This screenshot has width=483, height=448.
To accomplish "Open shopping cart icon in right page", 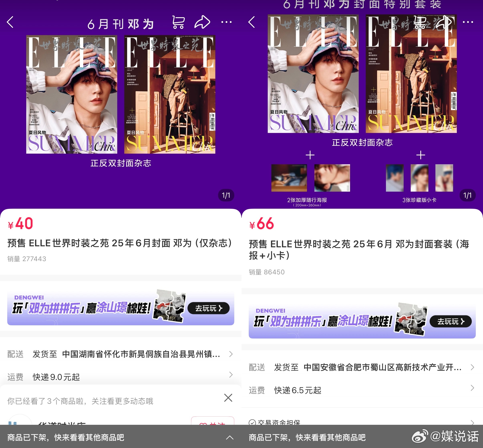I will 420,22.
